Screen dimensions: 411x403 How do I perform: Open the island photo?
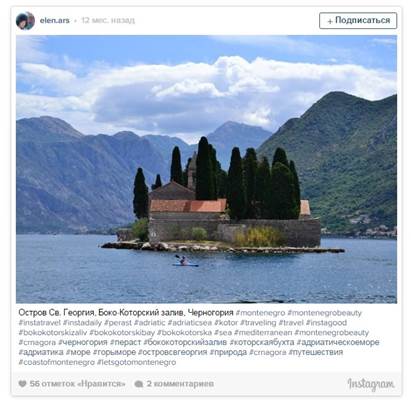(206, 169)
